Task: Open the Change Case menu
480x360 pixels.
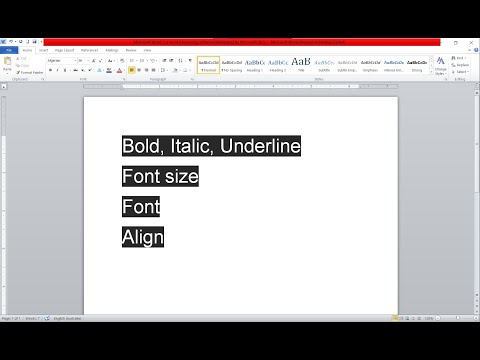Action: point(111,61)
